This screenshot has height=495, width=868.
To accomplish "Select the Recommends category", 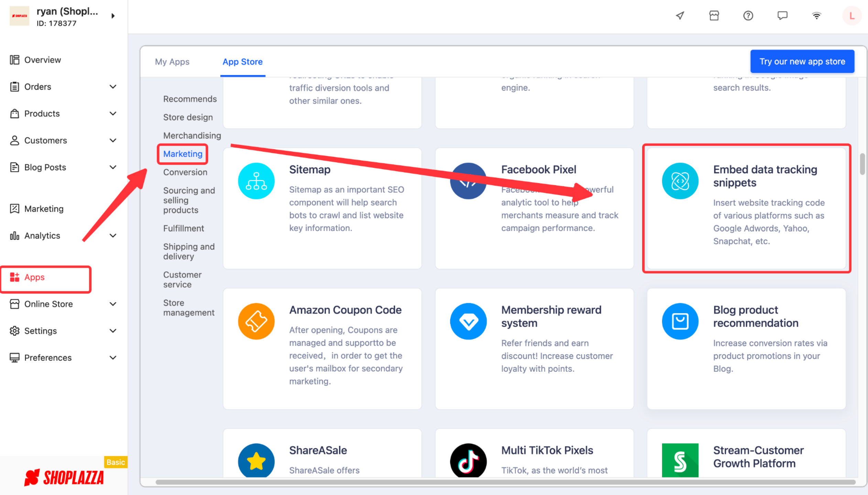I will pos(190,99).
